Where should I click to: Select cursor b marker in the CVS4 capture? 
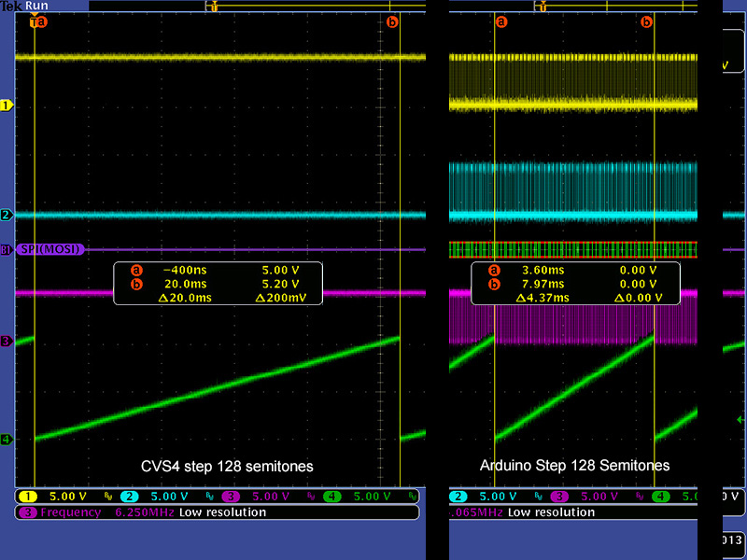pyautogui.click(x=392, y=21)
